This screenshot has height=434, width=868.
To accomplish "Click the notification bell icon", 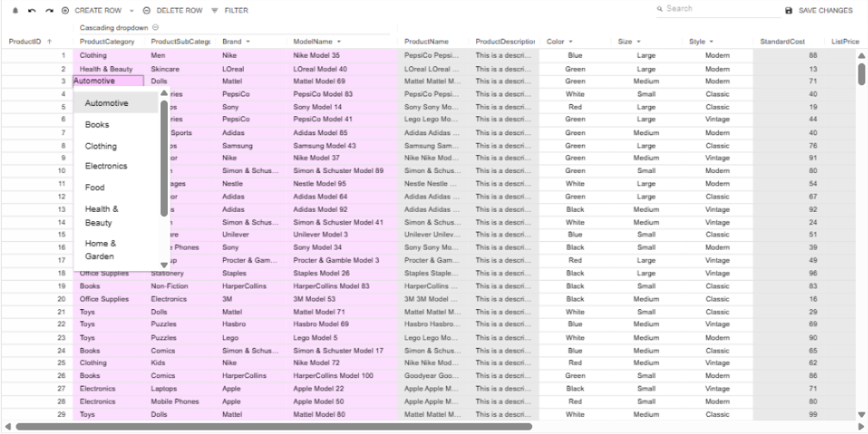I will [15, 10].
